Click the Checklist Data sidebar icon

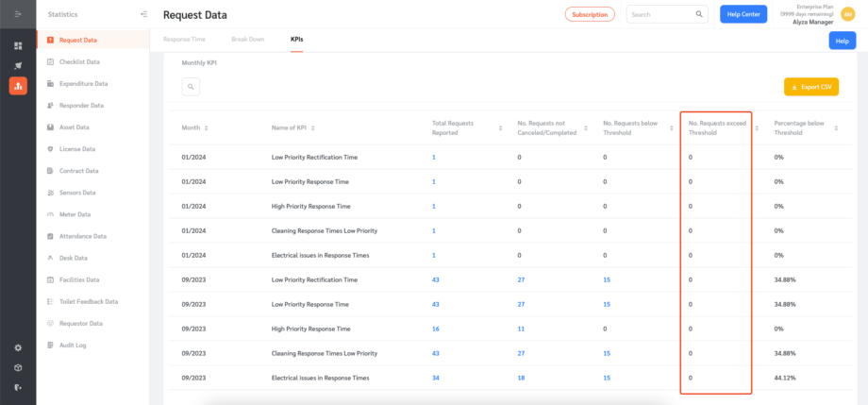[x=50, y=61]
